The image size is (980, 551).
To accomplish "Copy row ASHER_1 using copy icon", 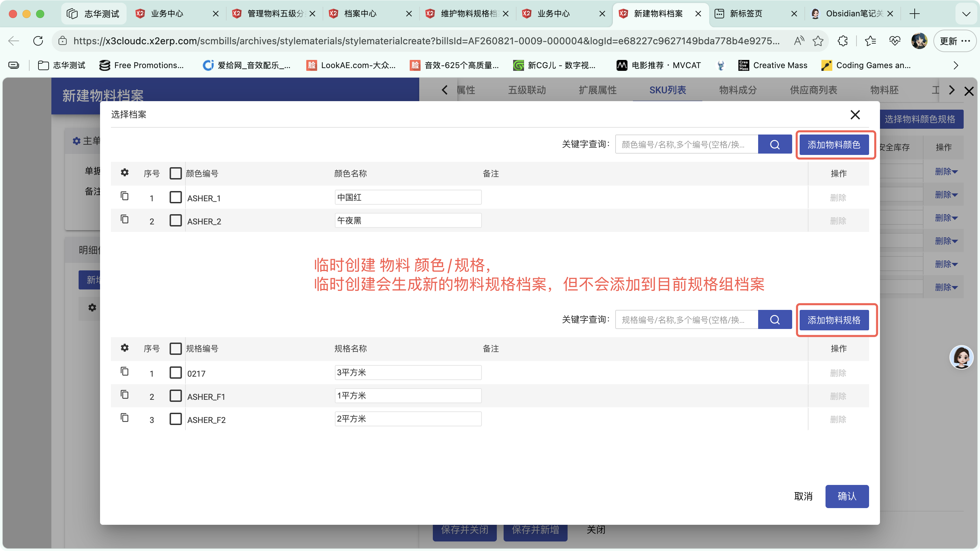I will (x=125, y=196).
